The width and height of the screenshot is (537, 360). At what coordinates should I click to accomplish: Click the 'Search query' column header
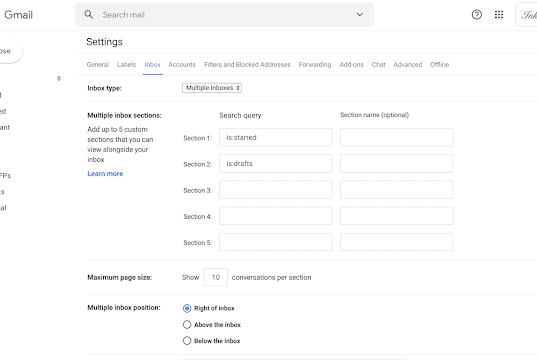pyautogui.click(x=240, y=115)
